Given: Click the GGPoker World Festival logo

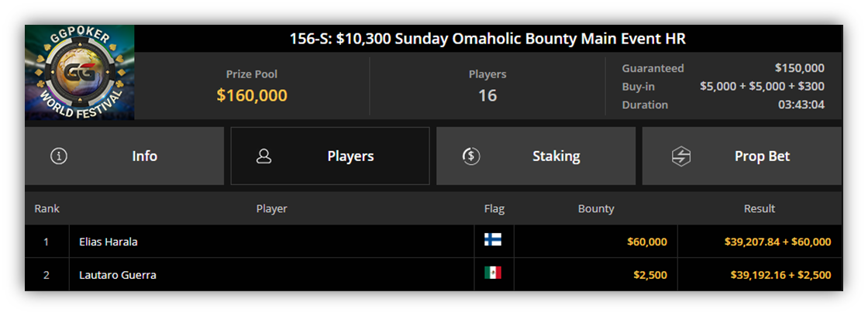Looking at the screenshot, I should click(80, 72).
